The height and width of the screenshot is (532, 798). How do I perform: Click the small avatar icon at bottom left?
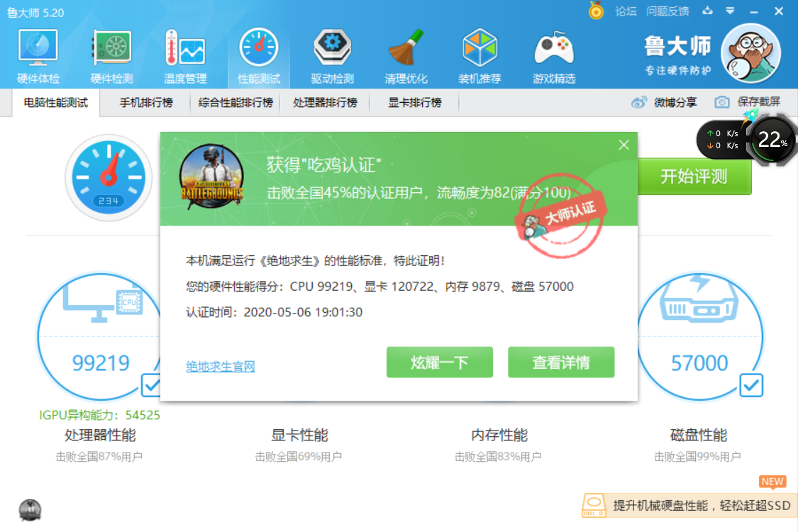tap(30, 510)
